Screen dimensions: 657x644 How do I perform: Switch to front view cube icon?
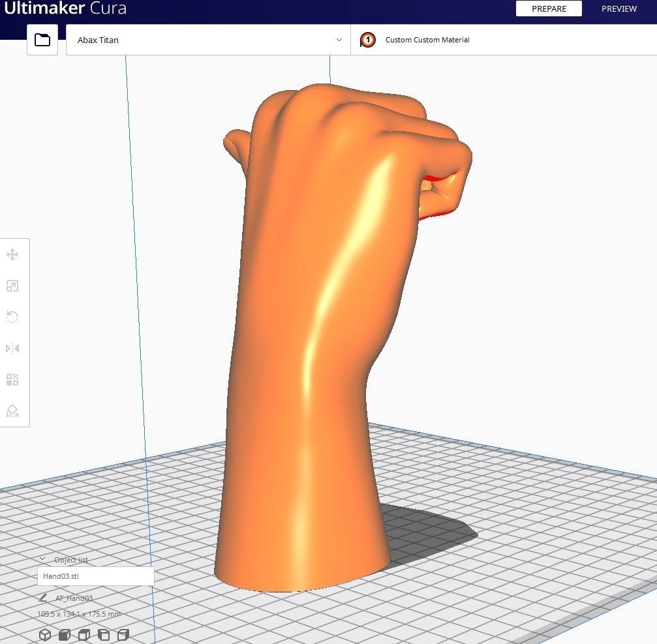click(65, 634)
